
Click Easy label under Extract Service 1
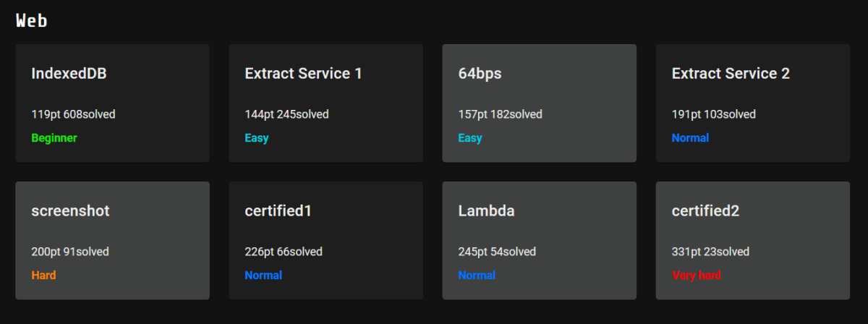257,137
